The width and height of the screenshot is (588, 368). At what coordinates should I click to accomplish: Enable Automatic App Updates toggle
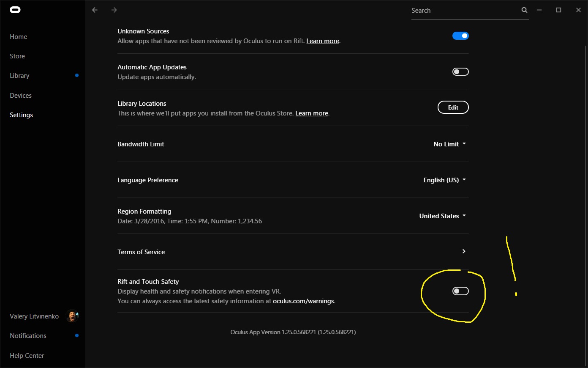(x=460, y=72)
